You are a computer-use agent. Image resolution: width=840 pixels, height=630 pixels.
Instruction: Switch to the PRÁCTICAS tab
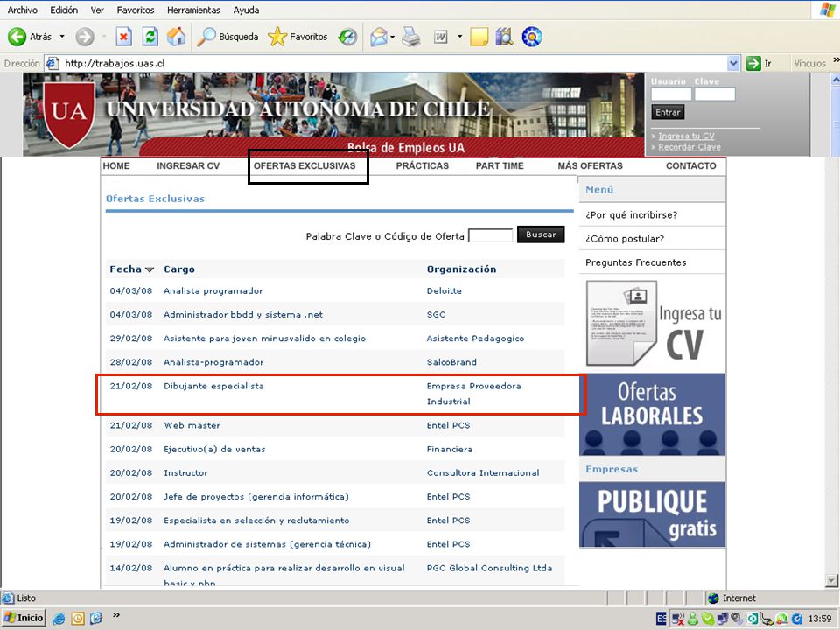pyautogui.click(x=422, y=166)
